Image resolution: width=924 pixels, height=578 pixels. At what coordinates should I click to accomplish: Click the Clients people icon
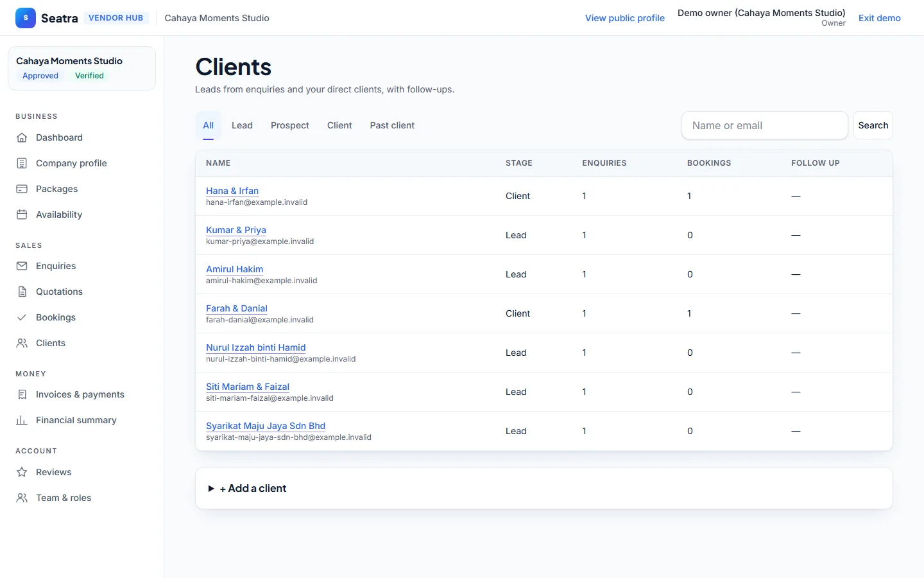point(22,343)
